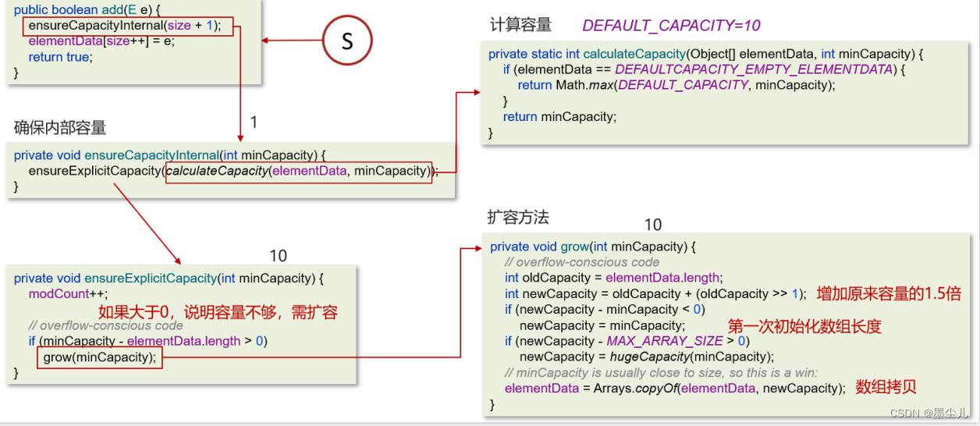Select "private static int calculateCapacity" signature line

[706, 54]
